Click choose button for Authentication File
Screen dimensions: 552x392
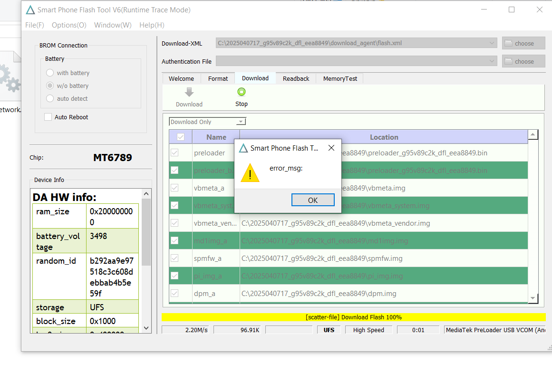coord(523,61)
